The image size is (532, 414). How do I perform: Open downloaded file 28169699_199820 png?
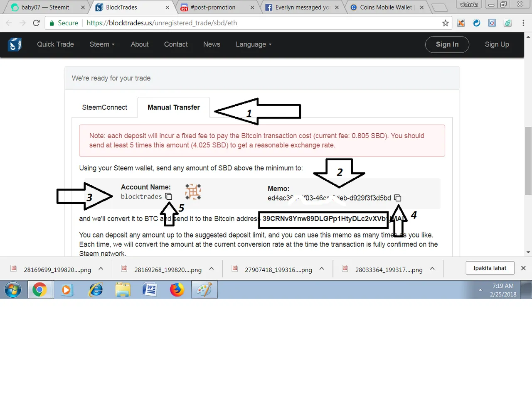point(57,270)
